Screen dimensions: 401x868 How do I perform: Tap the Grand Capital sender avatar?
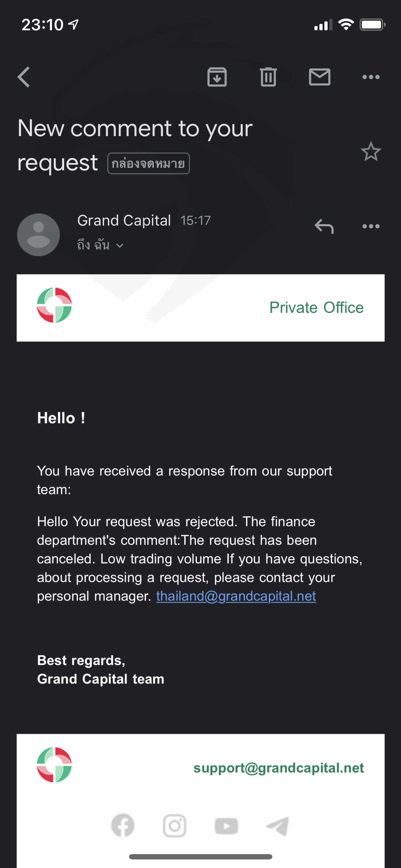click(x=38, y=234)
